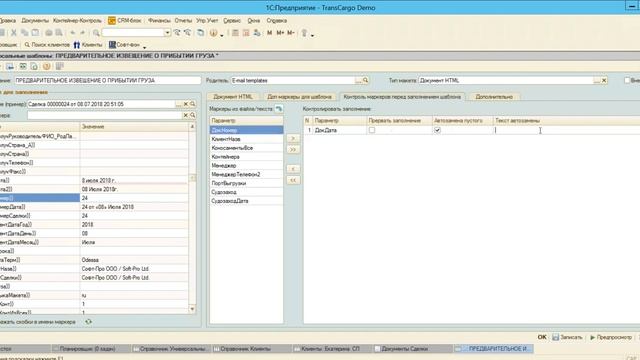Viewport: 640px width, 360px height.
Task: Click the Текст автозамены cell for ДокДата
Action: tap(567, 130)
